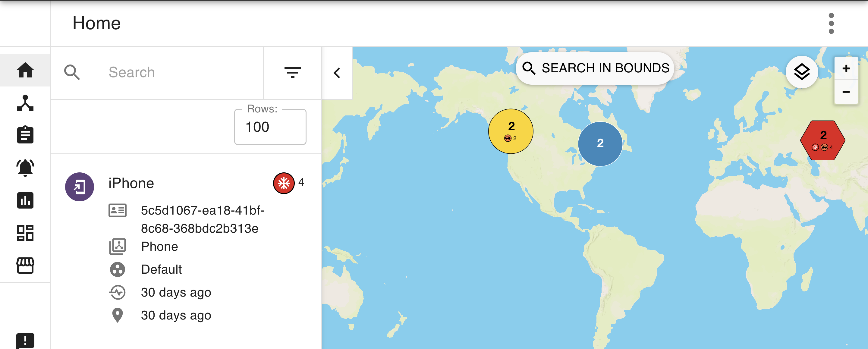
Task: Click the Rows count field
Action: 270,127
